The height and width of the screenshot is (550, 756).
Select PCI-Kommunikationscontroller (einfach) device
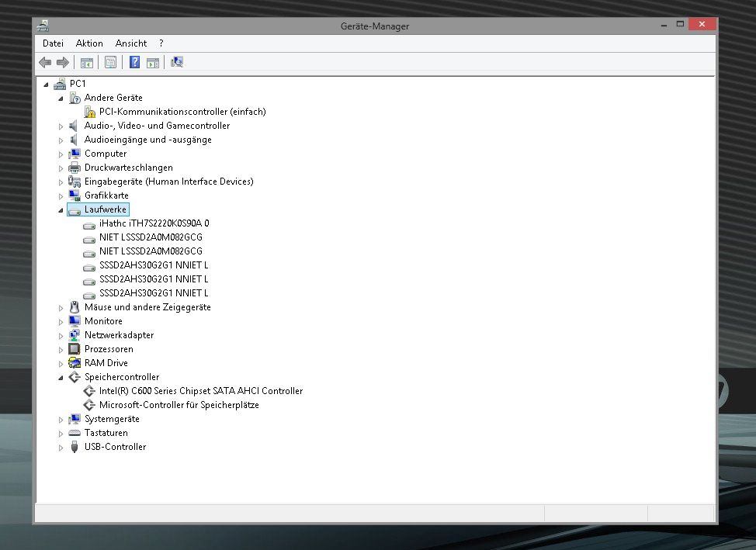coord(182,112)
